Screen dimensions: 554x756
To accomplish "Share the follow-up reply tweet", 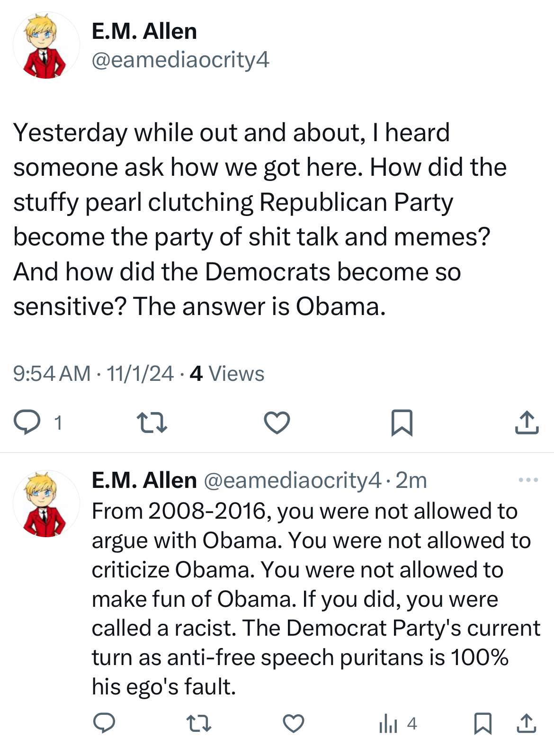I will [527, 723].
